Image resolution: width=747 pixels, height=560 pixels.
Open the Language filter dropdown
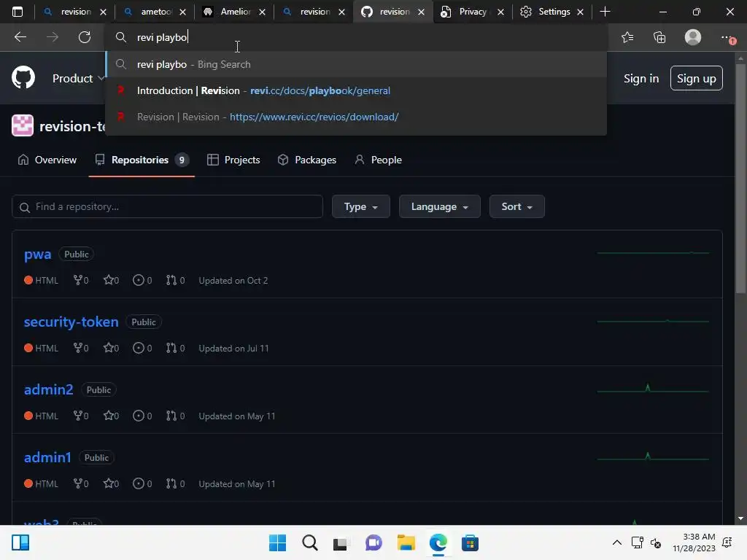[x=439, y=206]
